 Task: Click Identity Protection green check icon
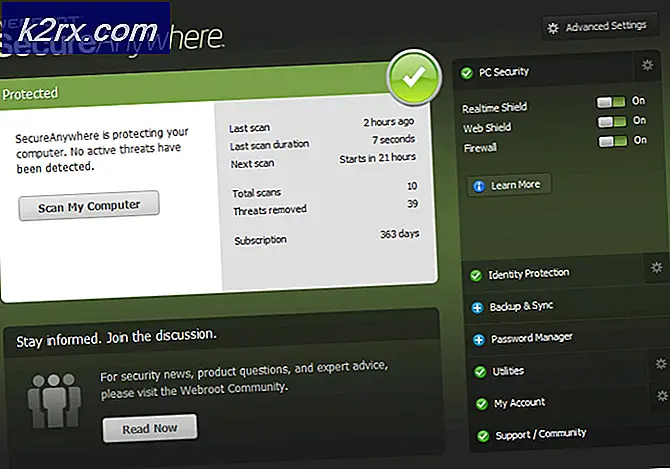(476, 275)
